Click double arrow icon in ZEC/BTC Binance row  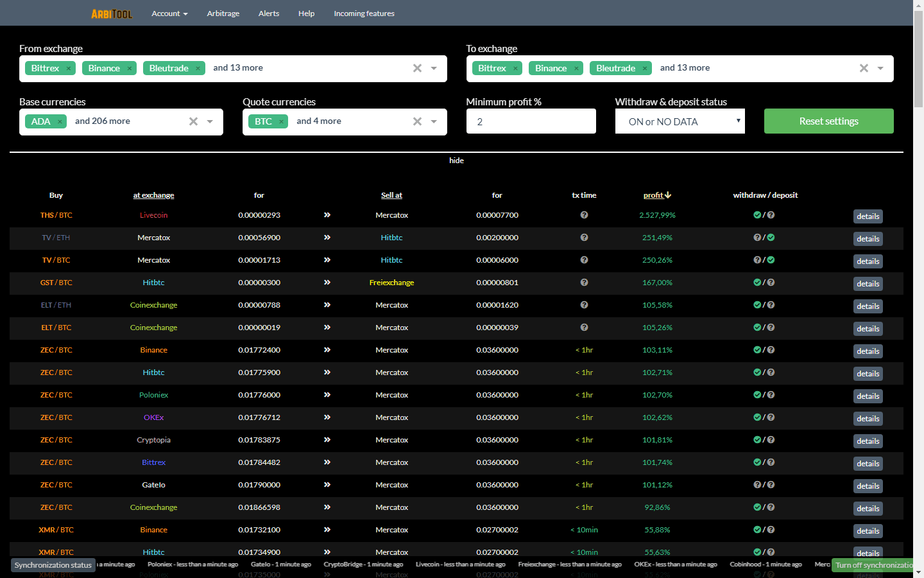[x=327, y=350]
